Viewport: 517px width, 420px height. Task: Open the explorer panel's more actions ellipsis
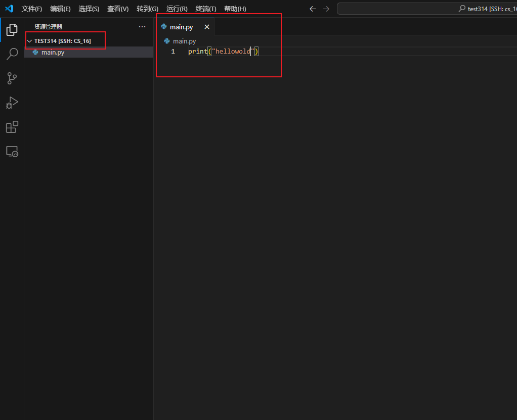tap(142, 27)
